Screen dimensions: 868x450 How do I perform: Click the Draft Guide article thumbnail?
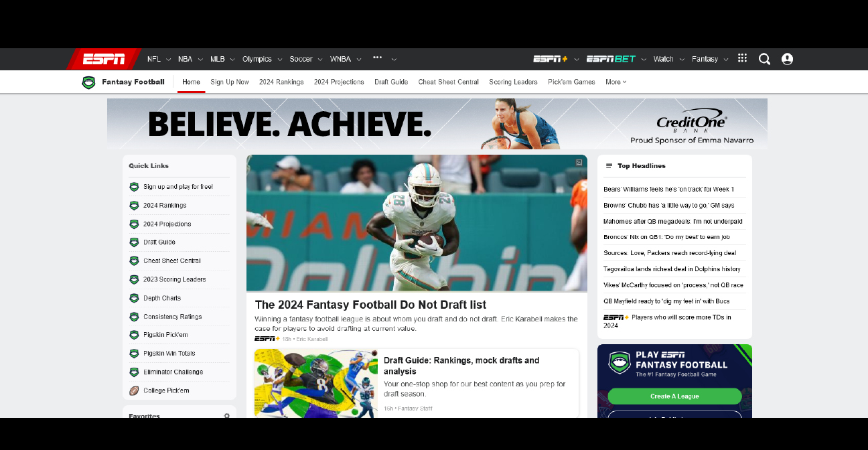point(316,384)
